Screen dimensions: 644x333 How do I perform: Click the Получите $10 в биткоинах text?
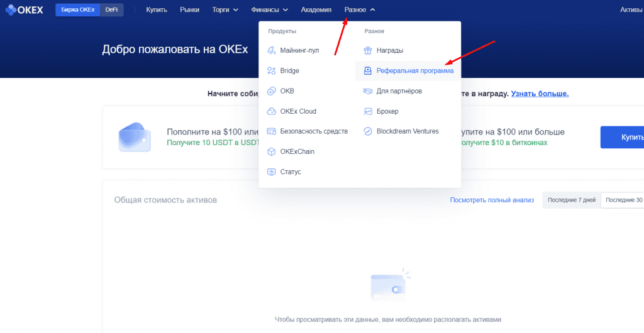(504, 143)
